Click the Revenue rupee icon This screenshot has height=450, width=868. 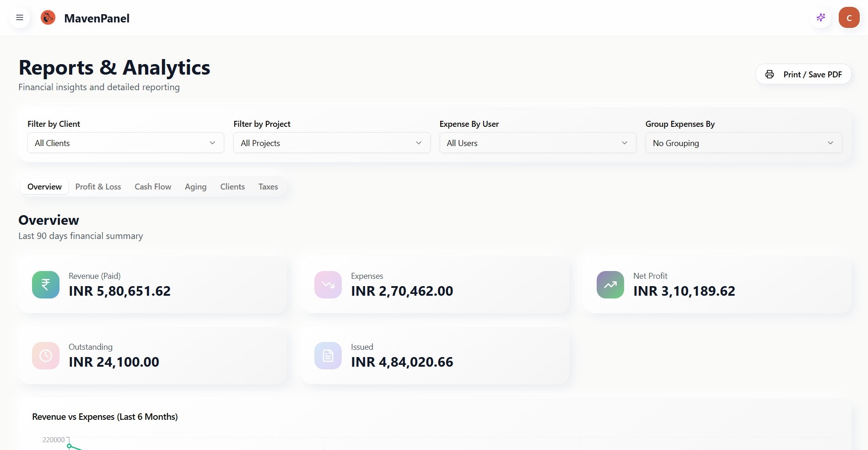click(x=46, y=285)
